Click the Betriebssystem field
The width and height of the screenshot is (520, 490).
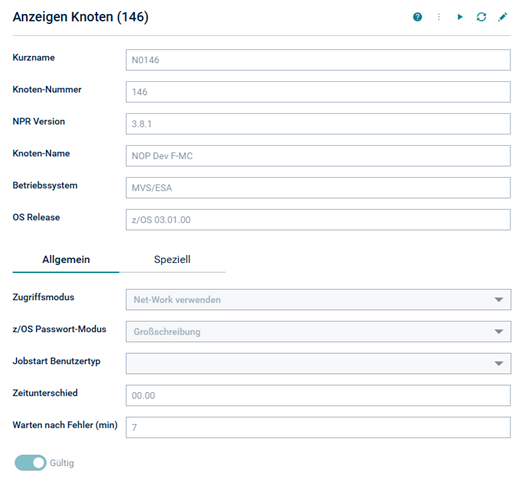pyautogui.click(x=318, y=188)
